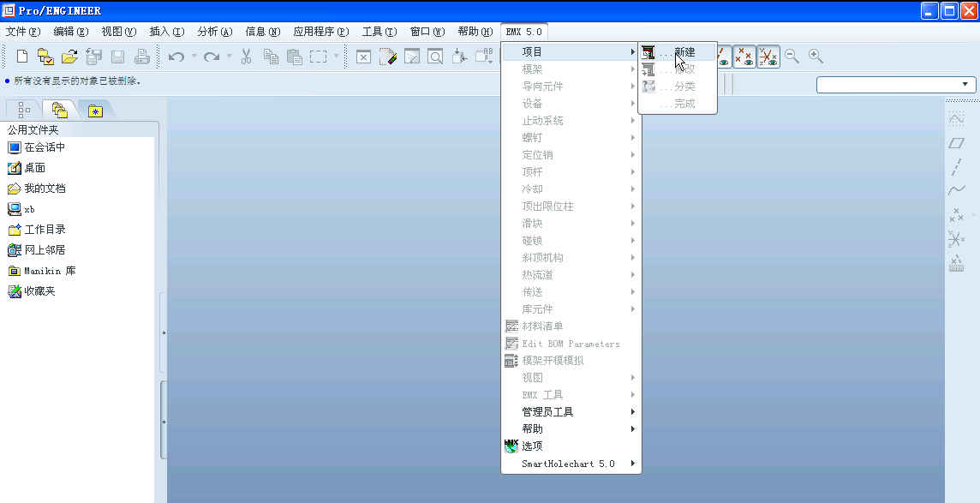Toggle coordinate systems display eye icon
This screenshot has width=980, height=503.
(x=768, y=57)
